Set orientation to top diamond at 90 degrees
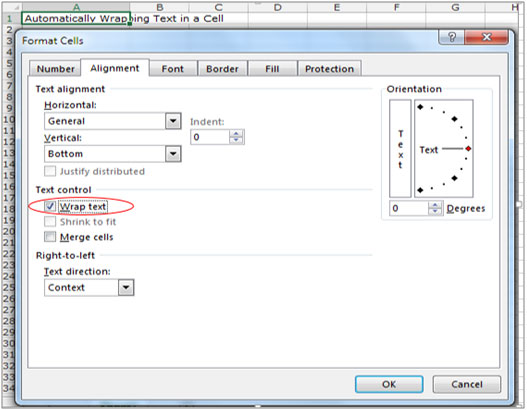Screen dimensions: 527x410 pos(420,107)
